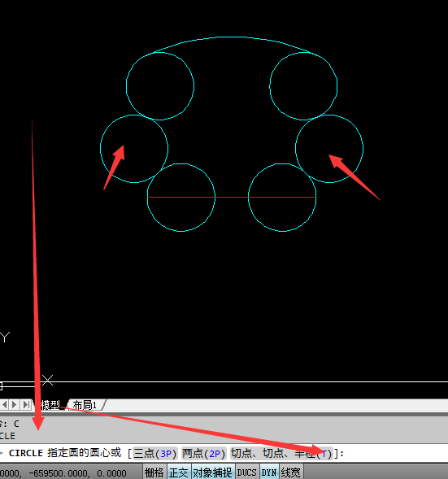Toggle 对象捕捉 object snap

213,472
